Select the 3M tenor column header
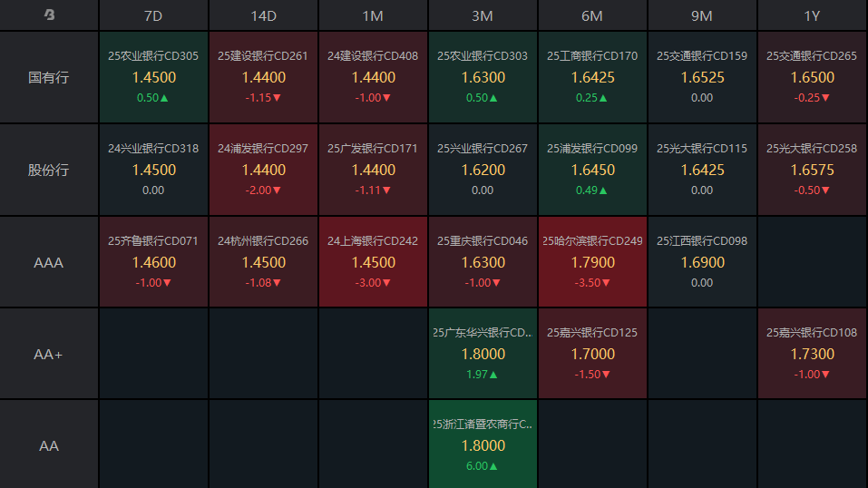The width and height of the screenshot is (868, 488). click(483, 16)
